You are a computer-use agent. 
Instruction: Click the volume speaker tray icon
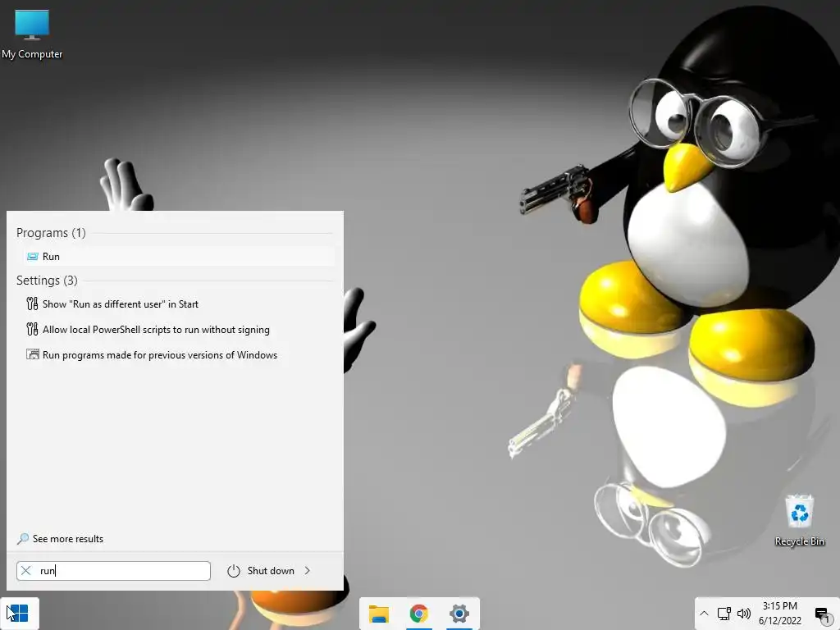click(x=743, y=614)
